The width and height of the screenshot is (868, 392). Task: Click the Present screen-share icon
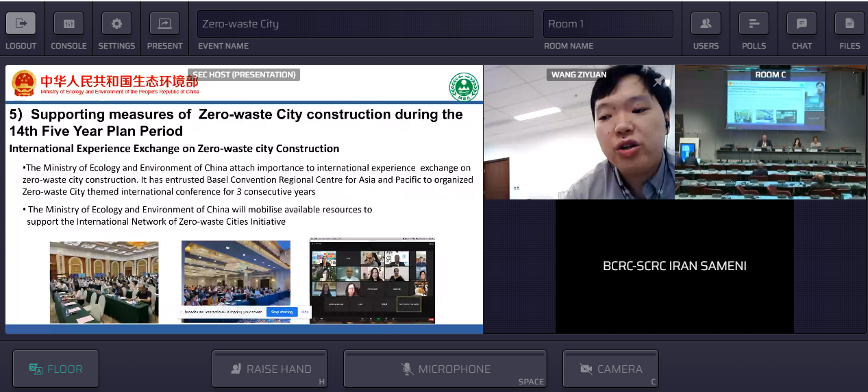click(164, 24)
